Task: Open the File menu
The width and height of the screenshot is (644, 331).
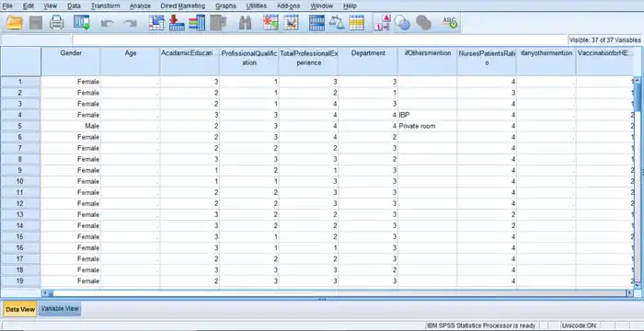Action: 7,6
